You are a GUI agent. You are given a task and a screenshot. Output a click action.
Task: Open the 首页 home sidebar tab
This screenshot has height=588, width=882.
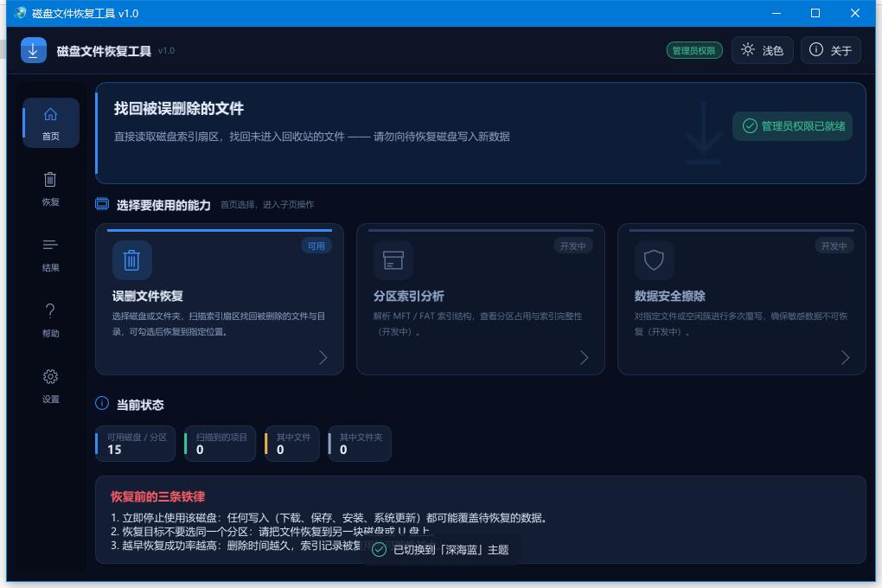point(51,123)
